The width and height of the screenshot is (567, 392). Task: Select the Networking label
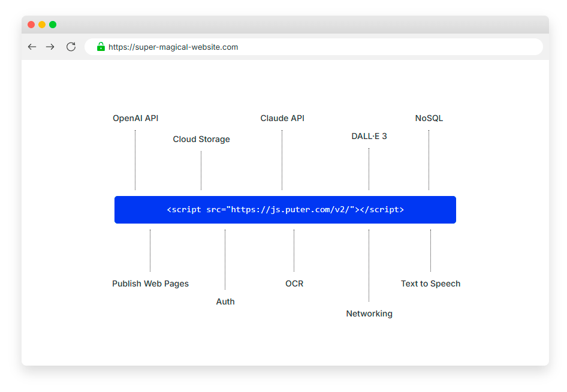pyautogui.click(x=369, y=313)
